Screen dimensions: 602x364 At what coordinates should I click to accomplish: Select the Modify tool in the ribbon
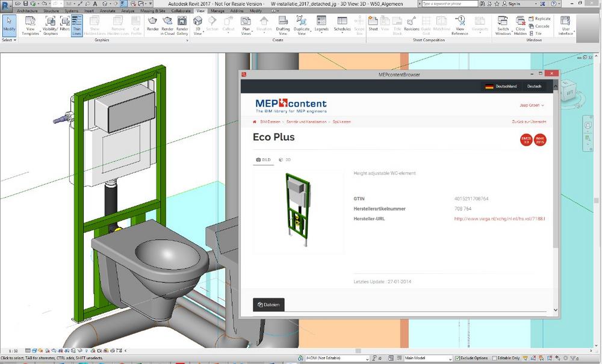9,24
